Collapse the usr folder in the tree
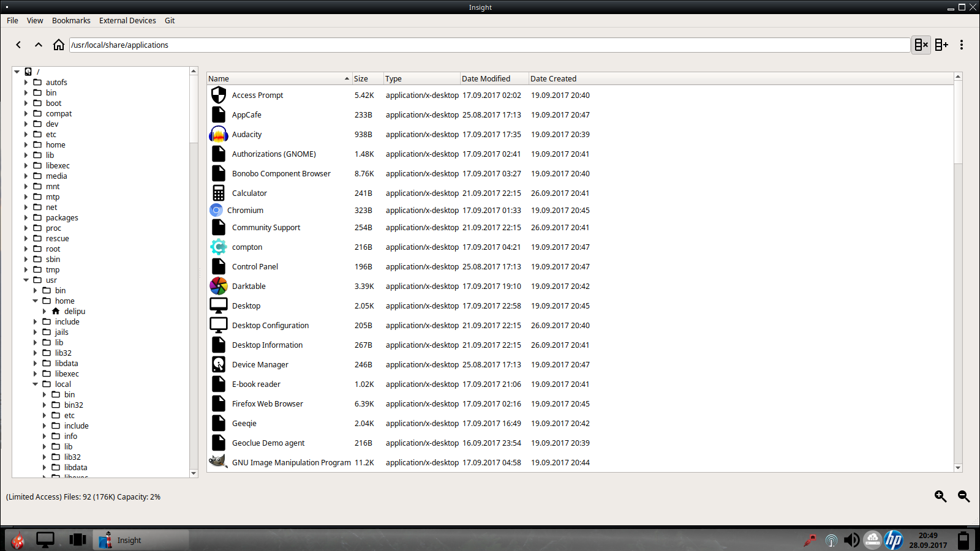This screenshot has width=980, height=551. coord(26,280)
